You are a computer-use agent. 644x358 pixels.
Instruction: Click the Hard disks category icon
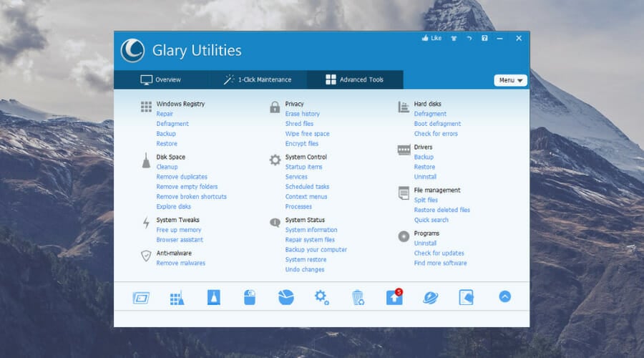pyautogui.click(x=404, y=107)
